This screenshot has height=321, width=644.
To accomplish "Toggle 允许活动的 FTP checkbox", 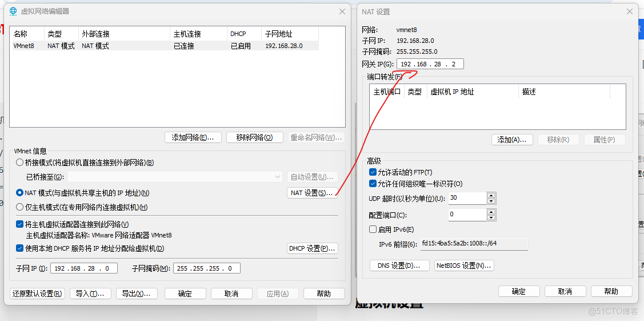I will (x=373, y=172).
